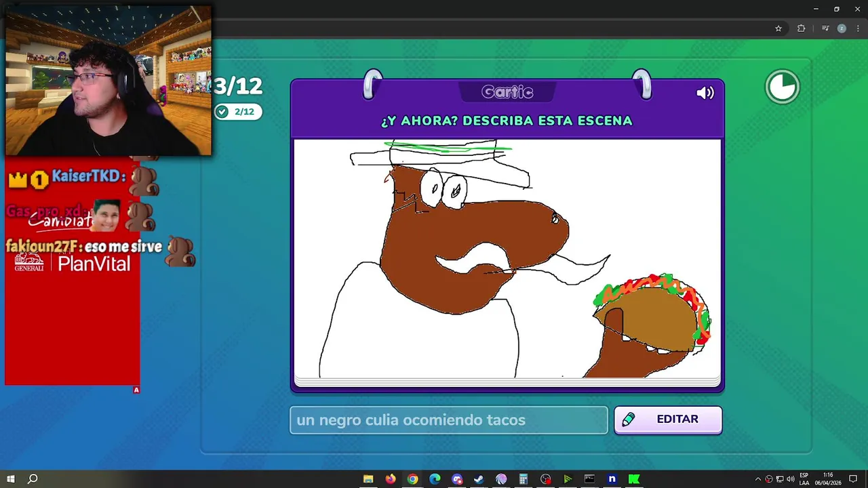Screen dimensions: 868x488
Task: Open Microsoft Edge from the taskbar
Action: pyautogui.click(x=435, y=479)
